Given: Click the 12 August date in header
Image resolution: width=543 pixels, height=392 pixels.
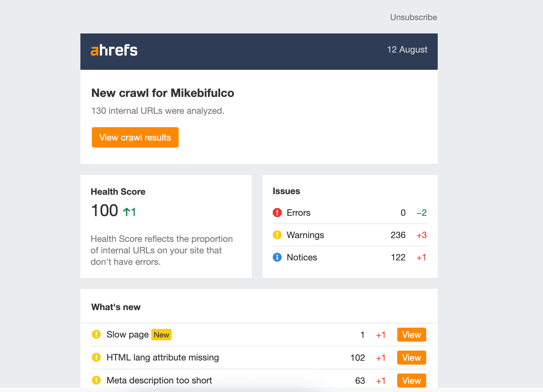Looking at the screenshot, I should pyautogui.click(x=407, y=50).
